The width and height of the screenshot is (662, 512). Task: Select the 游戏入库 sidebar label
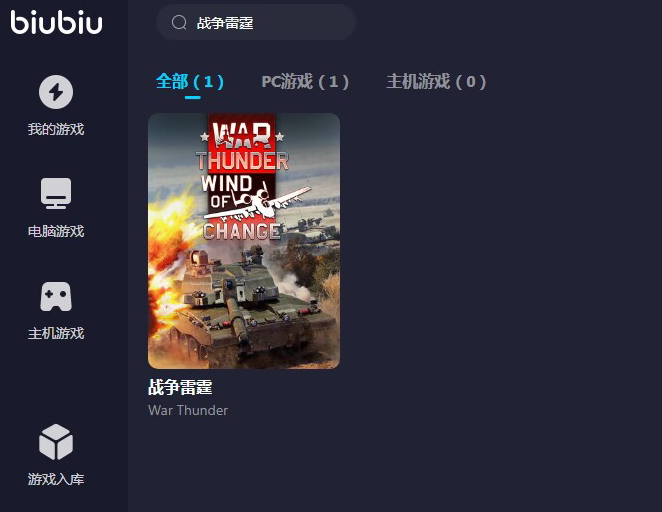(56, 479)
